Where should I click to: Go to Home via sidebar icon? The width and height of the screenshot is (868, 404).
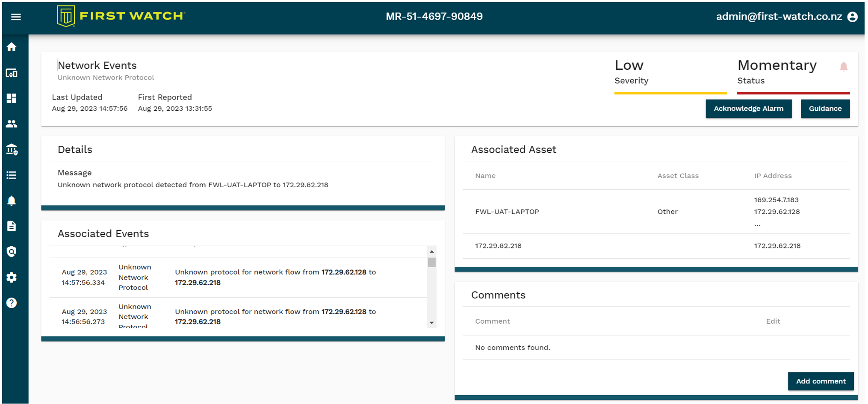coord(12,47)
